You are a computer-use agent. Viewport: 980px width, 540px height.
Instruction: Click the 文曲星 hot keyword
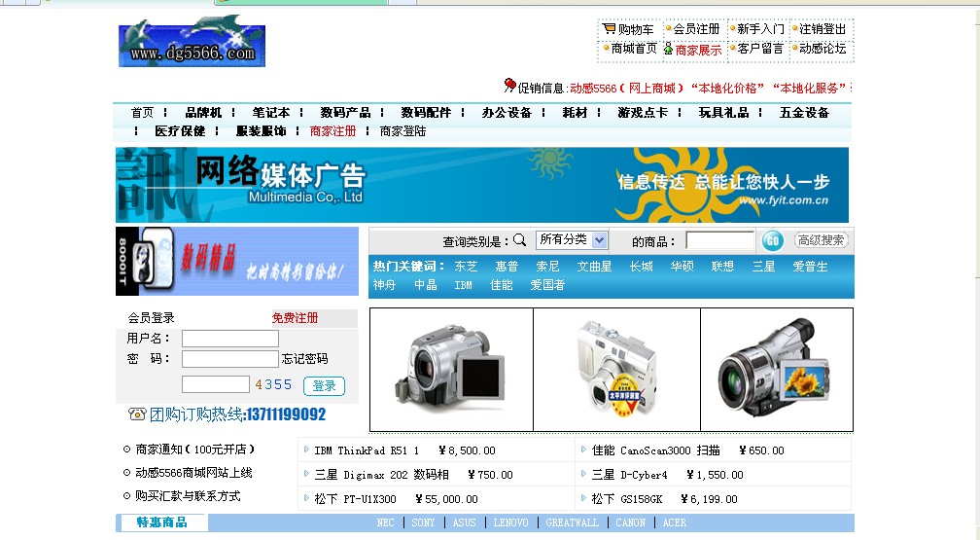pos(594,267)
